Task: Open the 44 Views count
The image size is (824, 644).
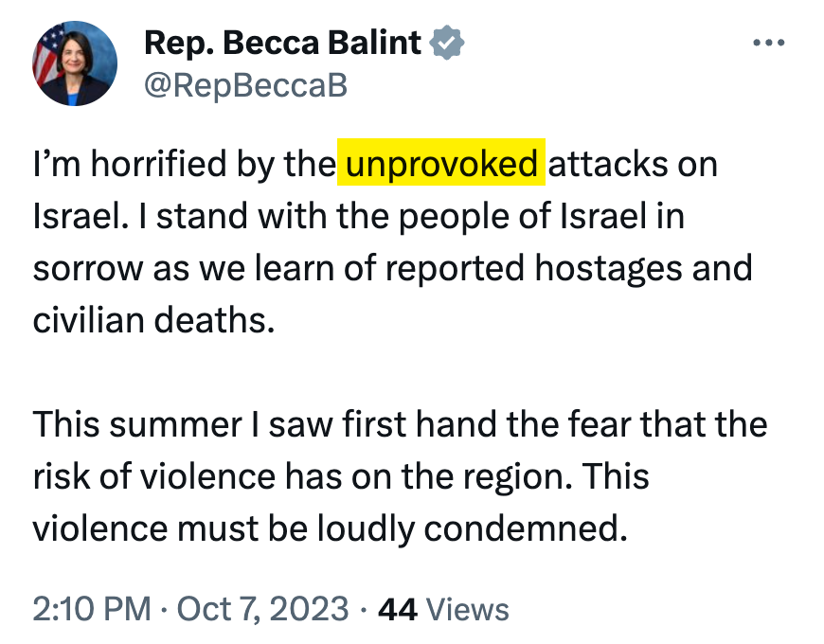Action: [443, 609]
